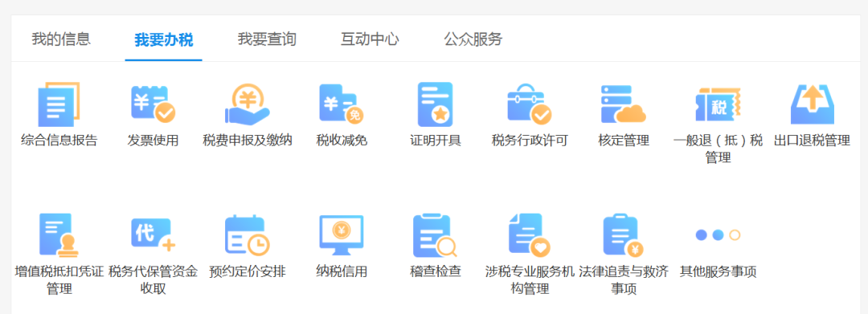Click the 一般退(抵)税管理 ticket icon

click(x=718, y=104)
